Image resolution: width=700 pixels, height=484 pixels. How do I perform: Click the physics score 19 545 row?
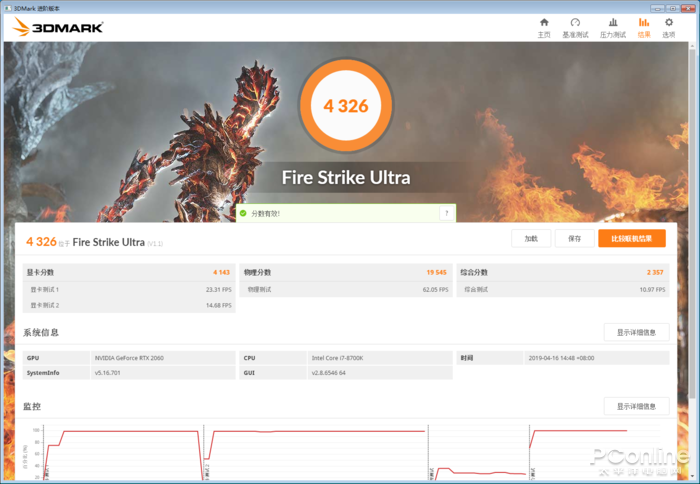[x=346, y=272]
